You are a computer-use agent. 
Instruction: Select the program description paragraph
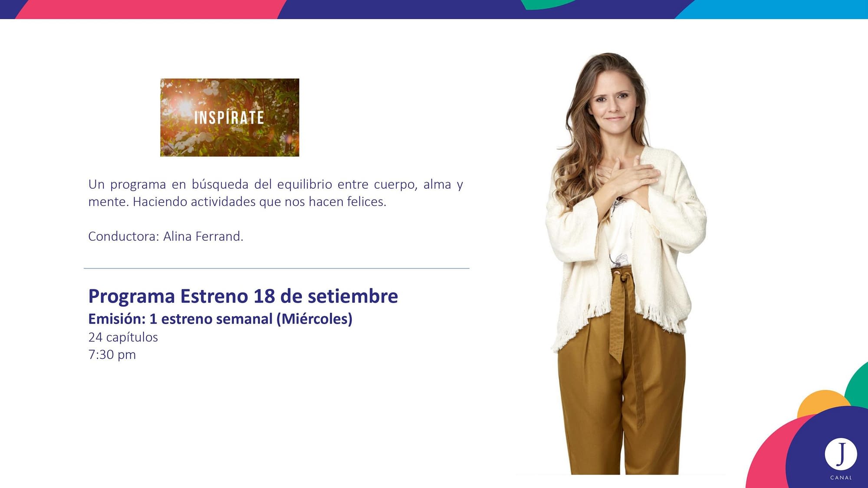click(x=276, y=193)
